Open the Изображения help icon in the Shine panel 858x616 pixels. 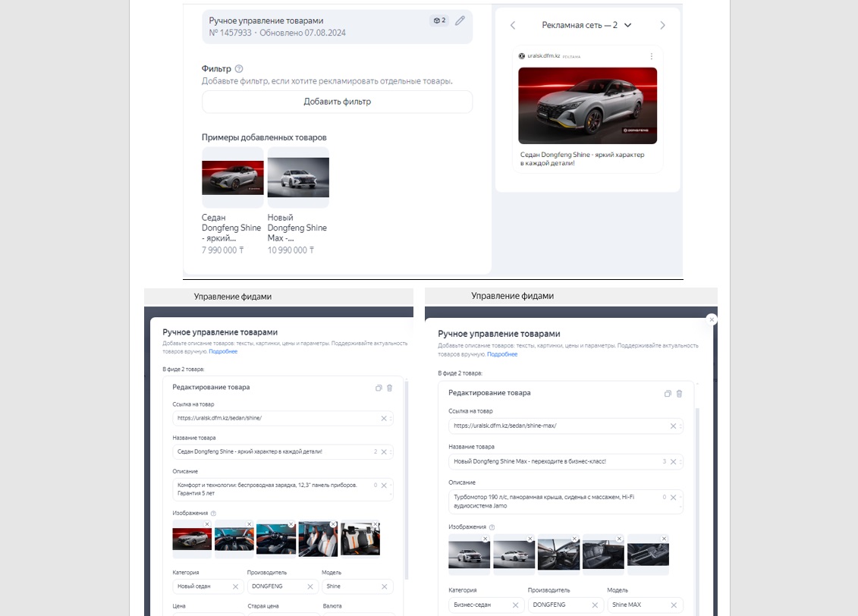point(213,513)
